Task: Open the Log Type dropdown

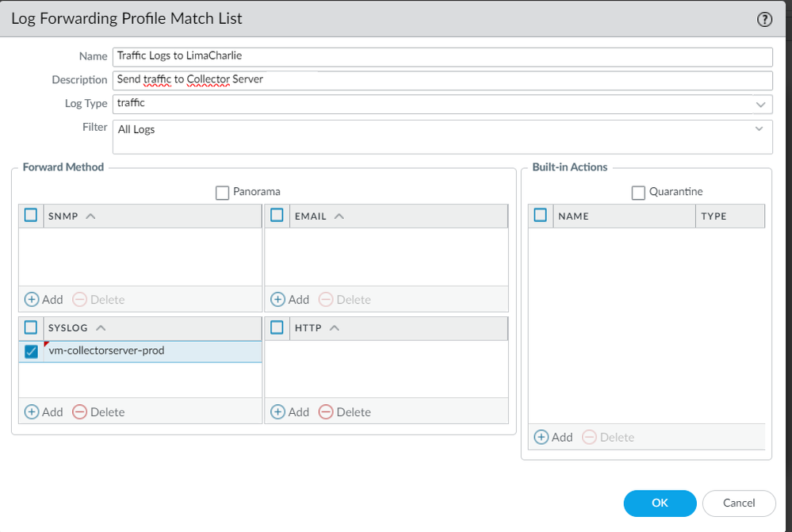Action: click(760, 104)
